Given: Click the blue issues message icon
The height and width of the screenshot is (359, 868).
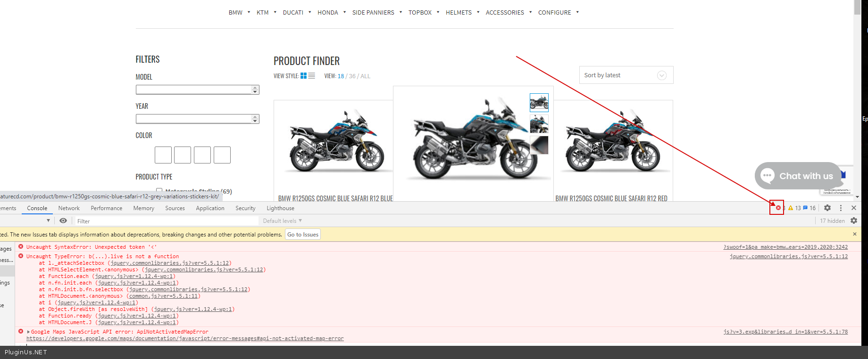Looking at the screenshot, I should 806,208.
